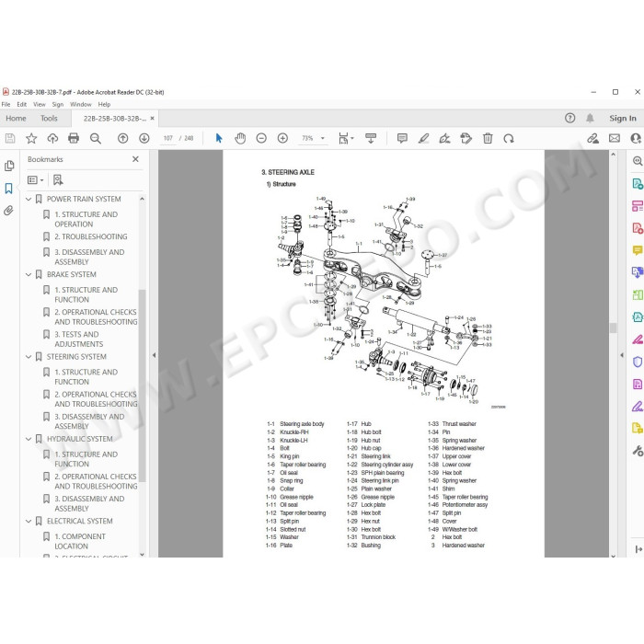Activate the hand pan tool

click(240, 138)
